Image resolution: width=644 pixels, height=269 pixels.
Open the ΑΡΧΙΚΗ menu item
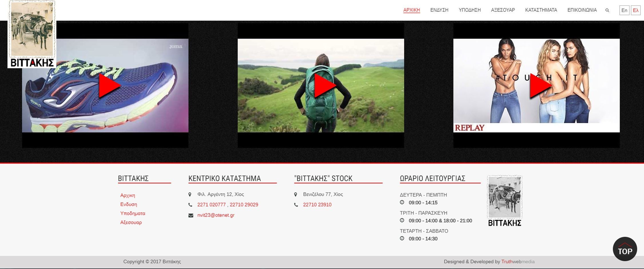[x=412, y=10]
